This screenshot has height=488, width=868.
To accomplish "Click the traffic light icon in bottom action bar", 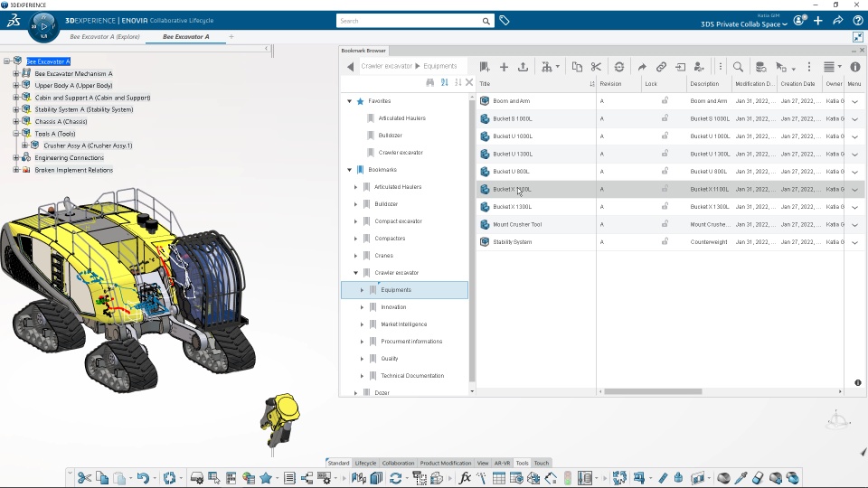I will (568, 477).
